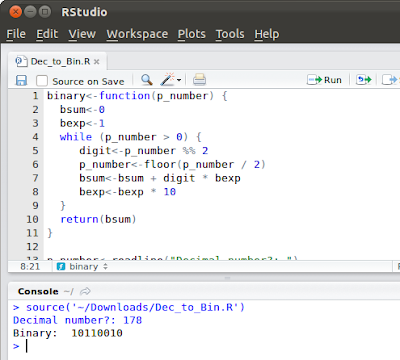Open the binary function navigator dropdown
This screenshot has width=400, height=360.
[x=82, y=267]
